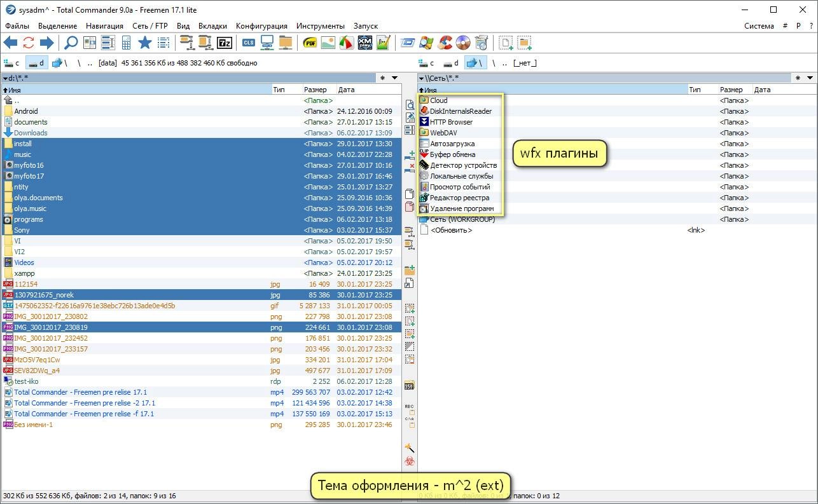Image resolution: width=818 pixels, height=504 pixels.
Task: Sort left panel by Дата column
Action: pyautogui.click(x=369, y=90)
